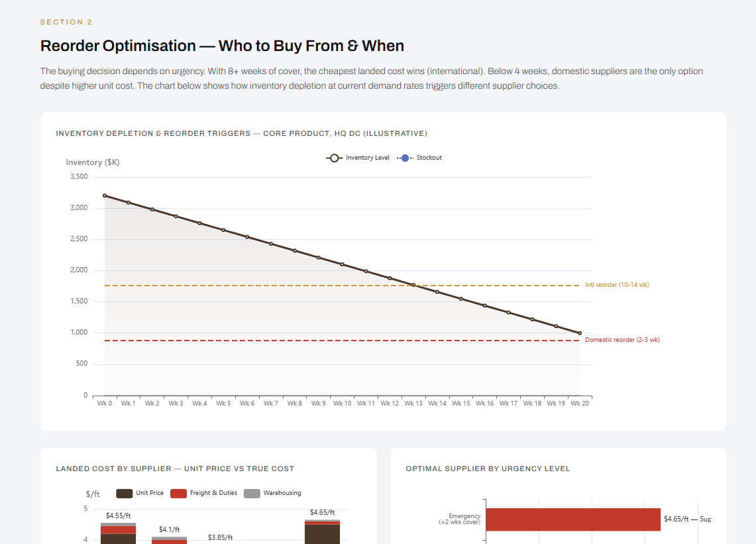Click the 3,500 y-axis value
Screen dimensions: 756x544
pos(79,176)
